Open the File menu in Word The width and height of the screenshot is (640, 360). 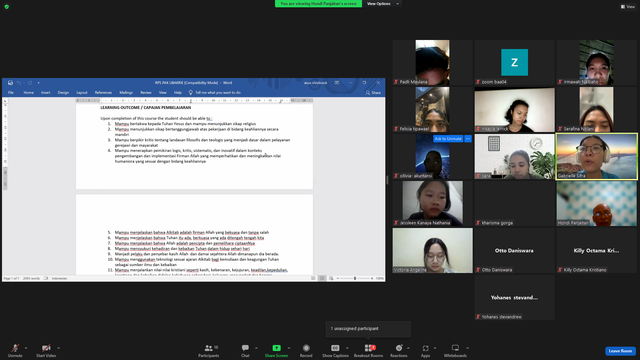click(11, 93)
